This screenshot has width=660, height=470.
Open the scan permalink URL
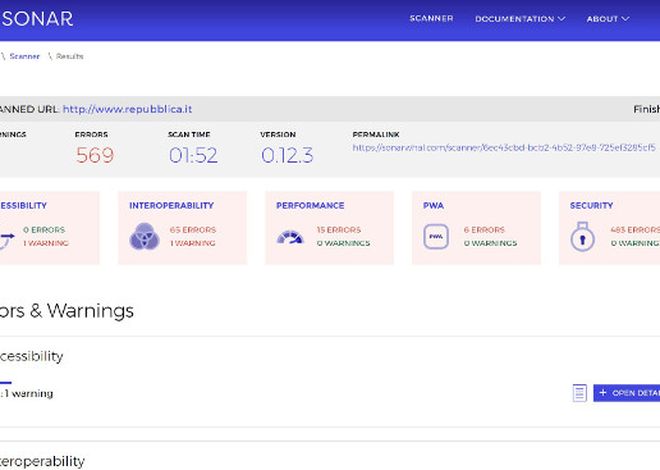pos(504,148)
